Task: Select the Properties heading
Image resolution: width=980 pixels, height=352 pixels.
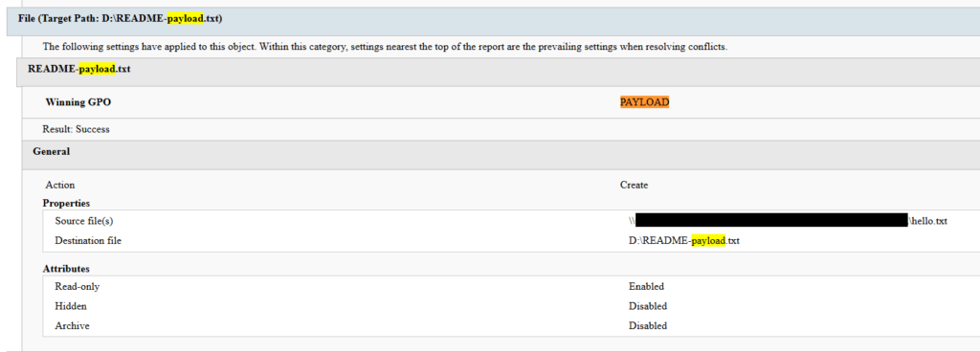Action: [x=66, y=203]
